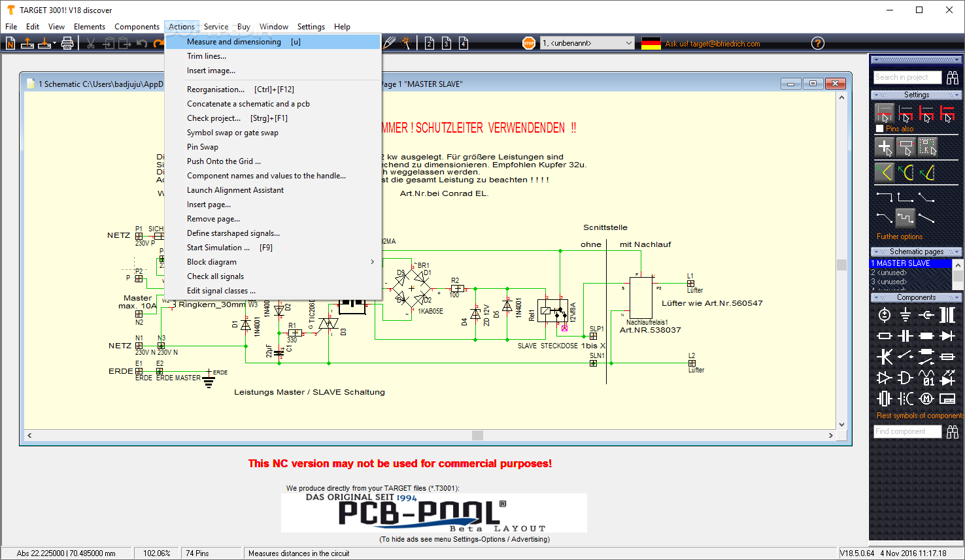Choose Check project... menu entry
The width and height of the screenshot is (965, 560).
273,118
